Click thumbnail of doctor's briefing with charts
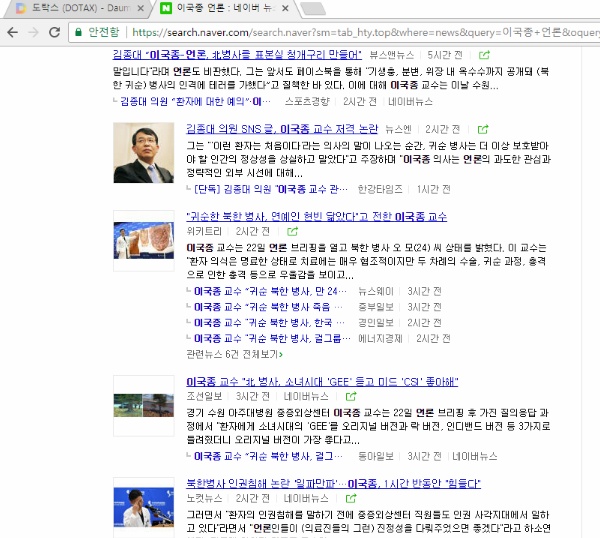The image size is (600, 538). coord(143,241)
